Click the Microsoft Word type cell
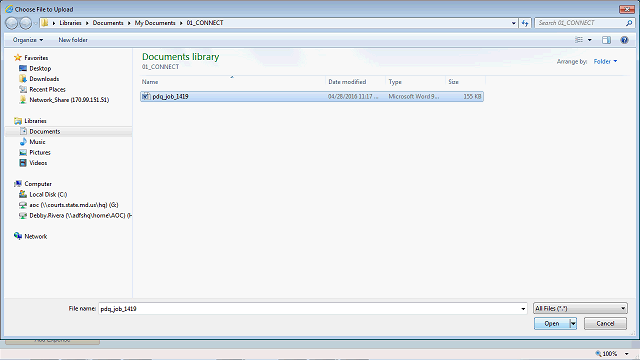 pos(413,96)
